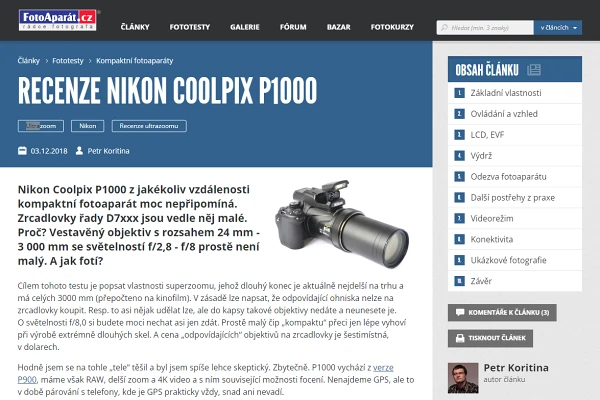Viewport: 600px width, 400px height.
Task: Click the calendar icon beside the date
Action: point(22,151)
